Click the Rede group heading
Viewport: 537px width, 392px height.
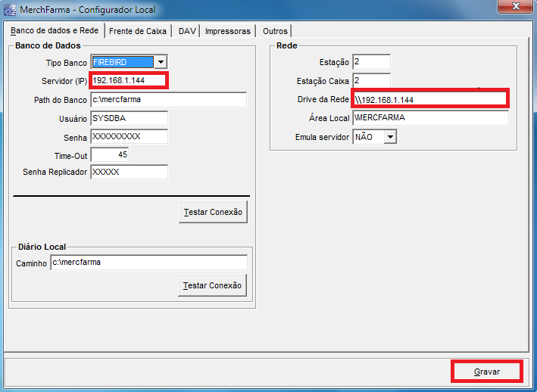coord(287,45)
